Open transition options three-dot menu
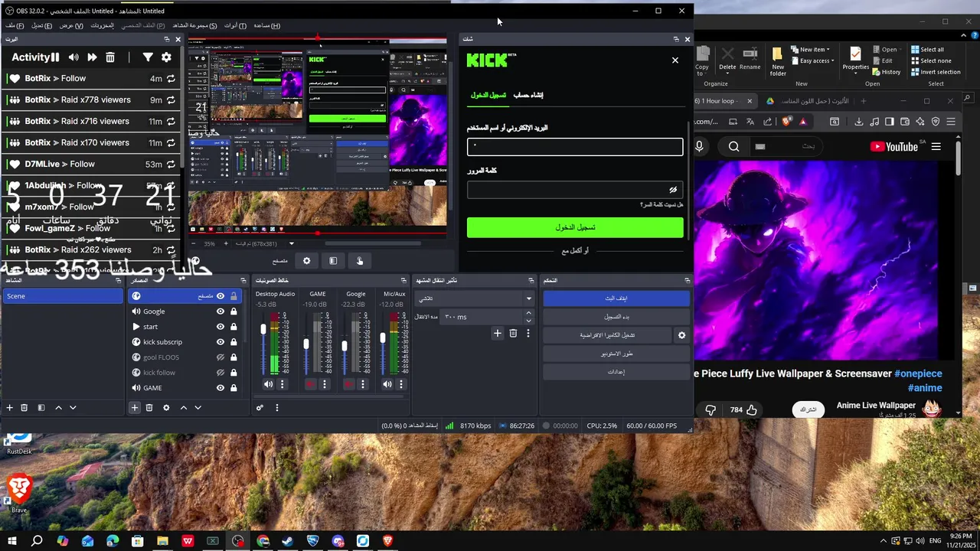This screenshot has width=980, height=551. click(x=528, y=334)
